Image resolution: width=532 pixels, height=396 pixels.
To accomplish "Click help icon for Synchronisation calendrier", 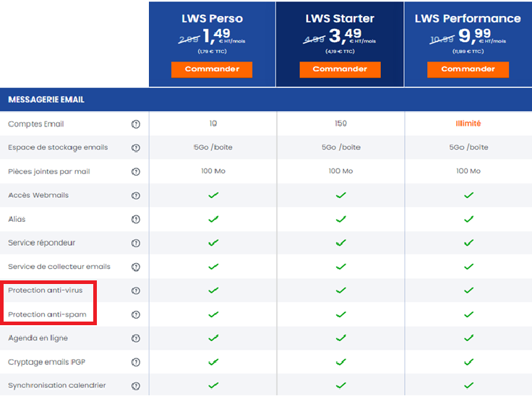I will tap(136, 386).
